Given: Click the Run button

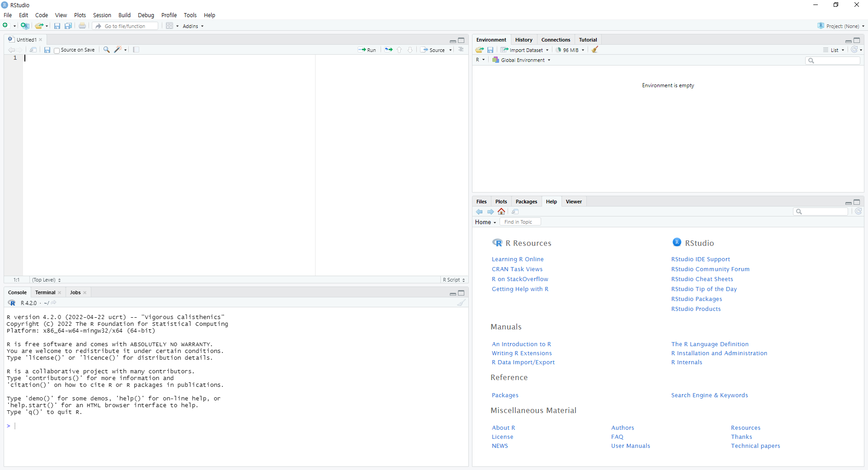Looking at the screenshot, I should point(367,50).
